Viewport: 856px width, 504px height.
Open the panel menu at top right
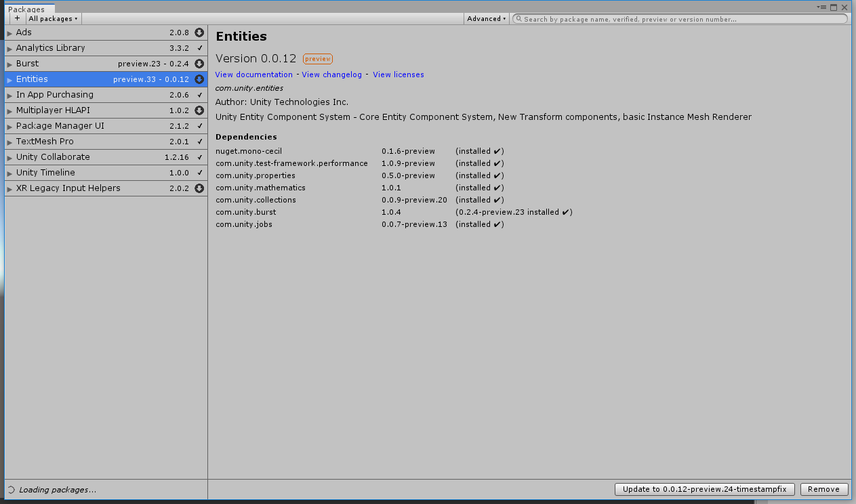[821, 7]
